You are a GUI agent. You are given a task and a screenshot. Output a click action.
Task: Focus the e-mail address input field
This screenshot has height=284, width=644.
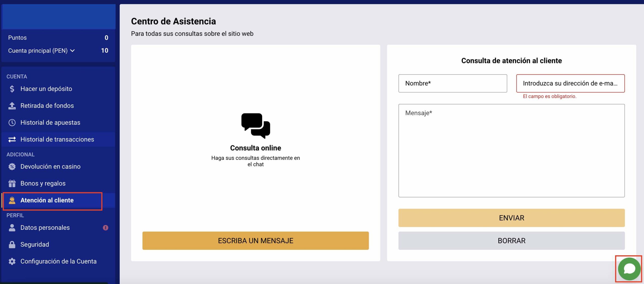(x=570, y=83)
